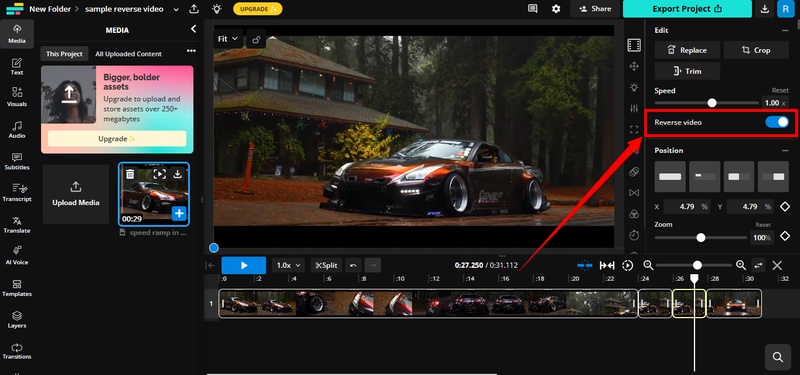Click the upload icon beside the project name
800x375 pixels.
[194, 9]
